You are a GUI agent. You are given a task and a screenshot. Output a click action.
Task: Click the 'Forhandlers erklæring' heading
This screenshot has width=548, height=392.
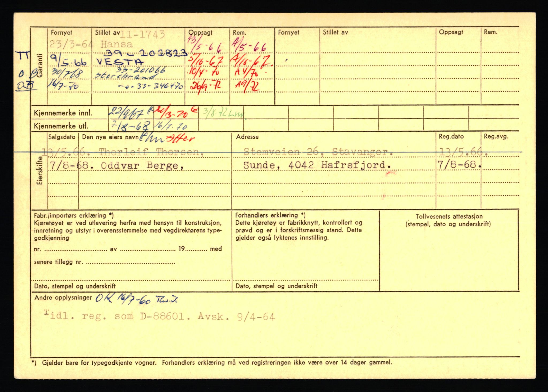click(270, 215)
